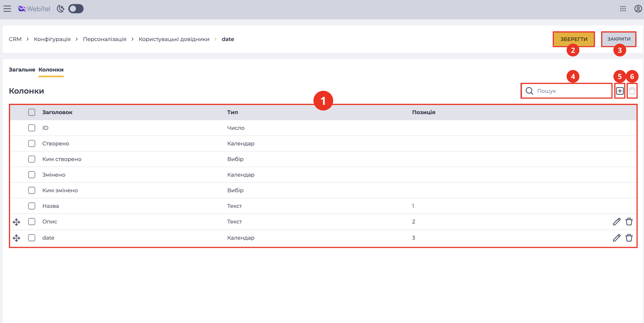Click the add column plus icon
Viewport: 644px width, 323px height.
[x=620, y=91]
